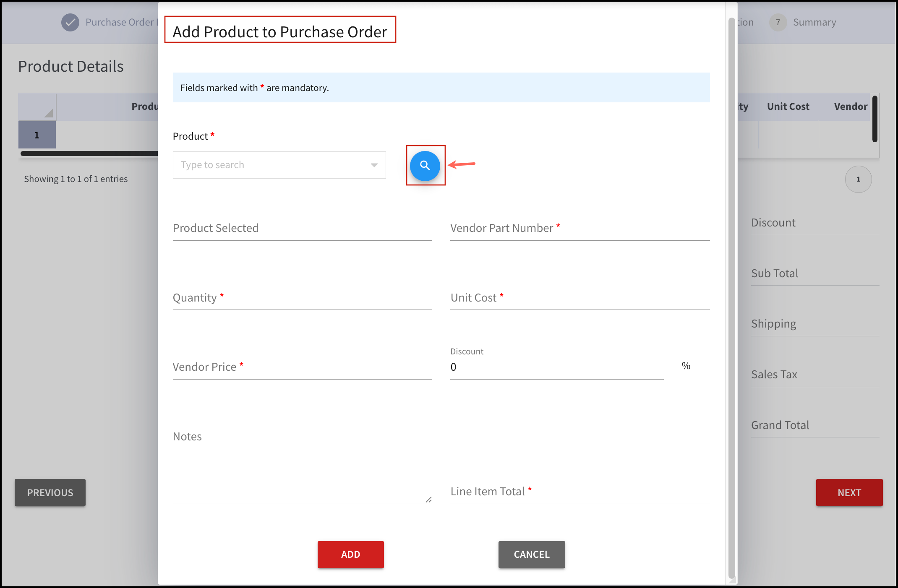898x588 pixels.
Task: Click the Line Item Total field
Action: tap(580, 492)
